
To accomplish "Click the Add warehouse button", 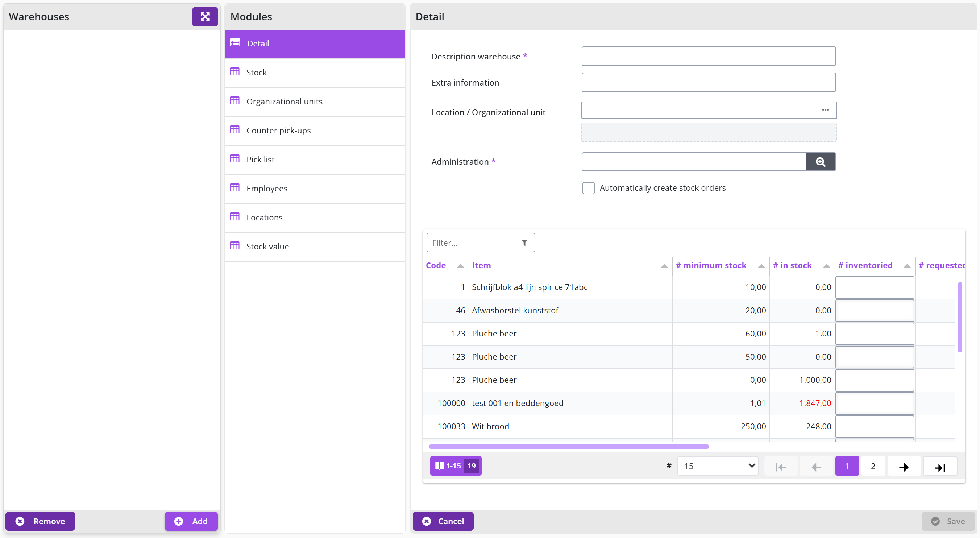I will click(x=191, y=521).
